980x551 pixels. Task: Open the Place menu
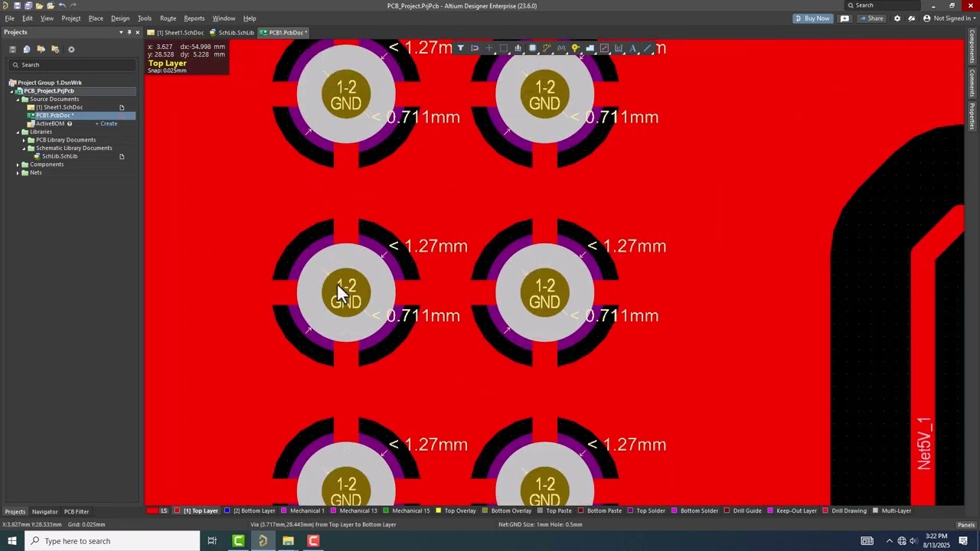click(96, 18)
